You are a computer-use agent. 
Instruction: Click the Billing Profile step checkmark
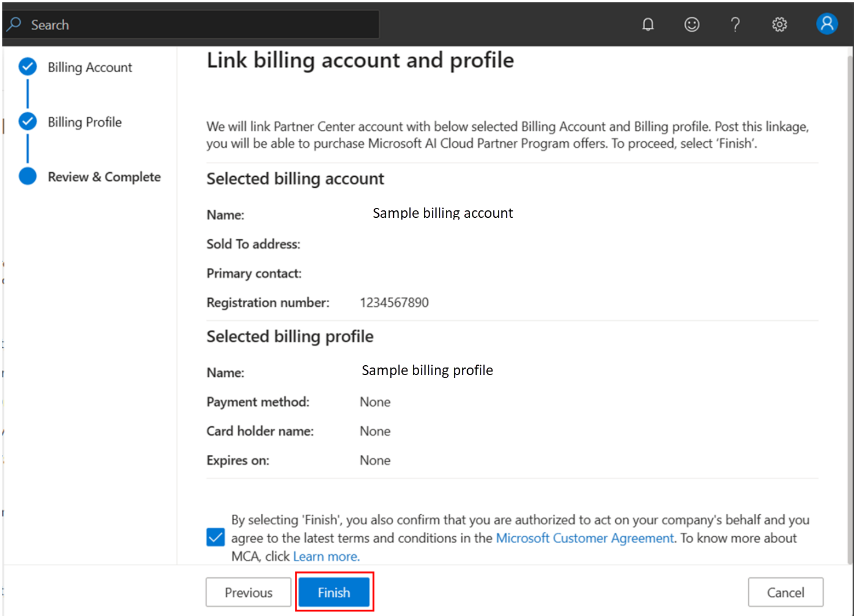coord(28,122)
